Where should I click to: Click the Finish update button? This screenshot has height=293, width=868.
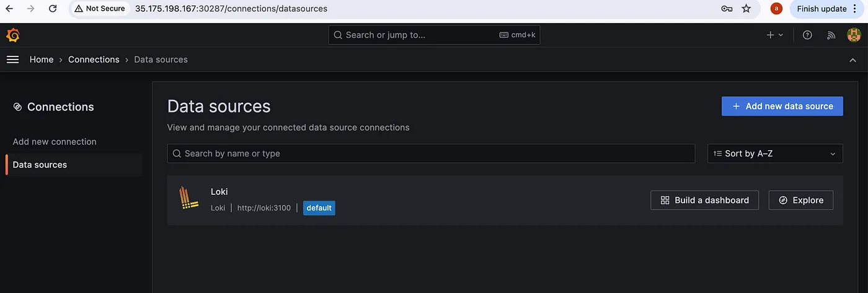tap(822, 9)
